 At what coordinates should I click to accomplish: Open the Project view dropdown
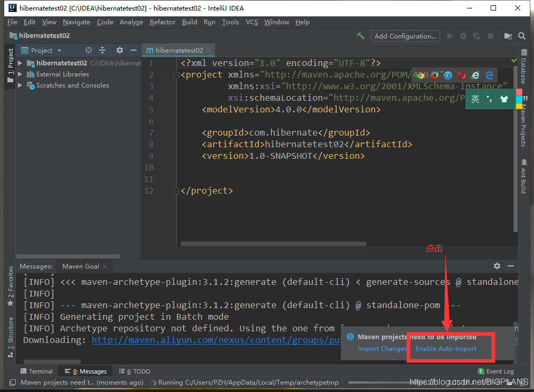[x=59, y=51]
